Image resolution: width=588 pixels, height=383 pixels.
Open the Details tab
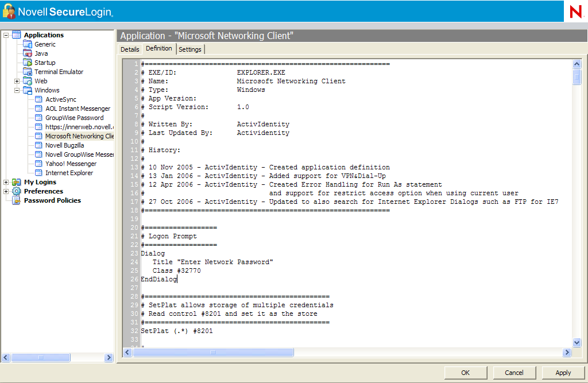[x=130, y=49]
